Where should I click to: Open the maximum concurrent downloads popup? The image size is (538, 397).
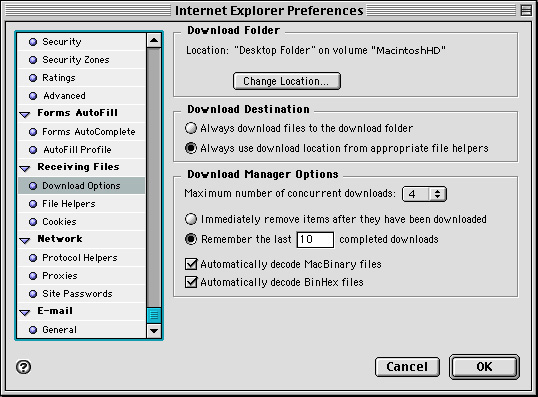[424, 194]
